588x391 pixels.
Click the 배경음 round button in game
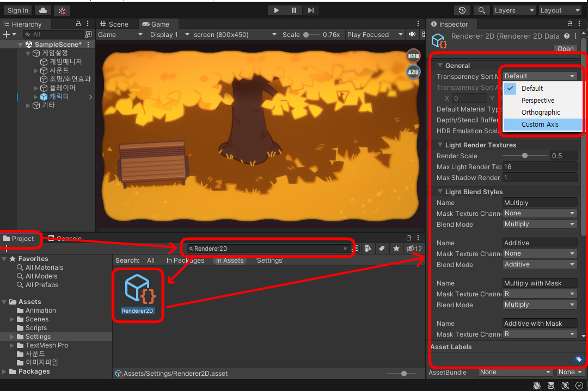click(413, 56)
